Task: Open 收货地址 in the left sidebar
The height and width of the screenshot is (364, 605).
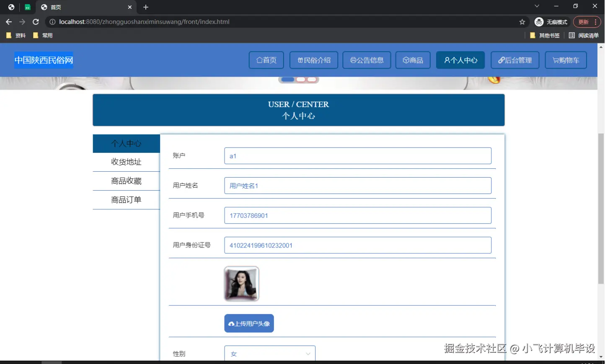Action: [126, 162]
